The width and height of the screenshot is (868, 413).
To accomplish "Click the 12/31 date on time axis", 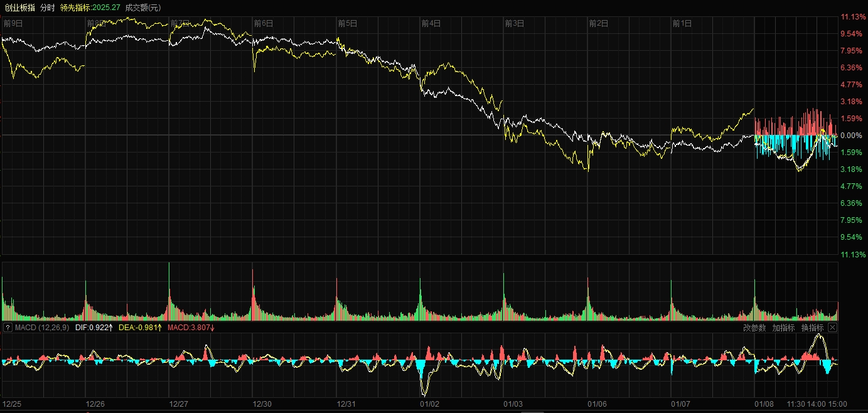I will click(x=346, y=404).
